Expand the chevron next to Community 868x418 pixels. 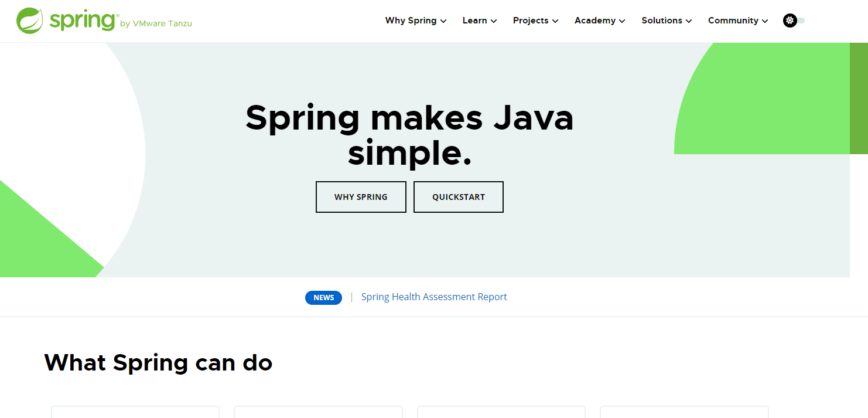pos(765,21)
